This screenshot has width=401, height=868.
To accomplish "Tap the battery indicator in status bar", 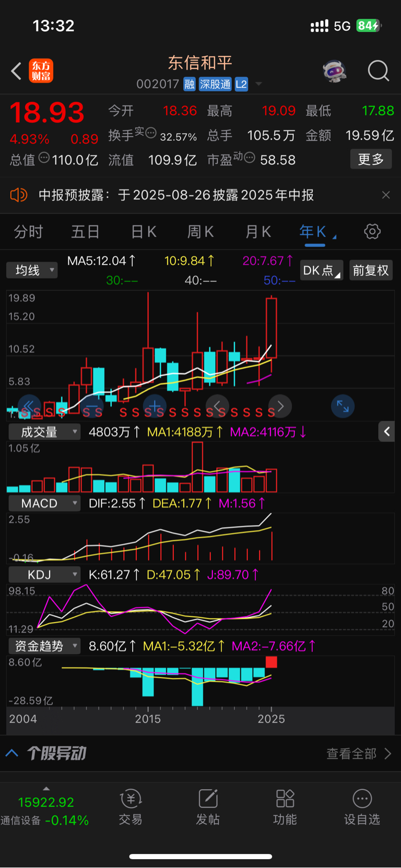I will [369, 26].
